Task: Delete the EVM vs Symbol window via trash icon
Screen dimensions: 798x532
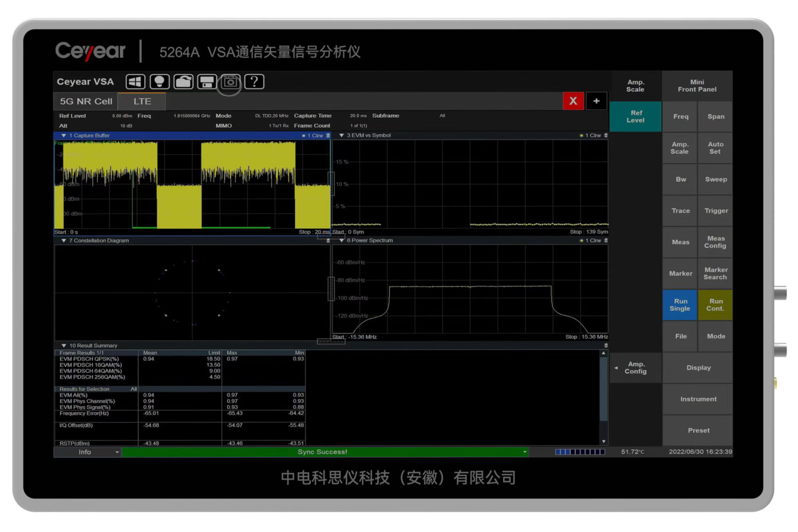Action: 606,135
